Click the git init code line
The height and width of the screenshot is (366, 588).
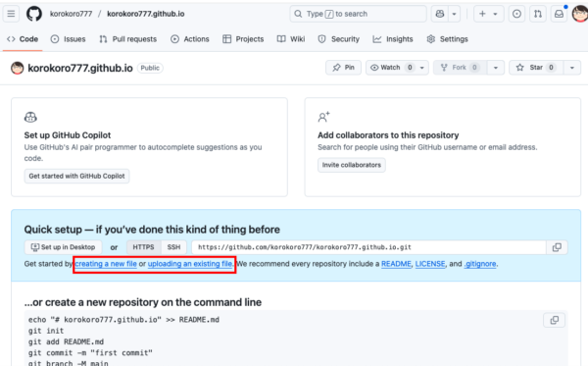(46, 331)
